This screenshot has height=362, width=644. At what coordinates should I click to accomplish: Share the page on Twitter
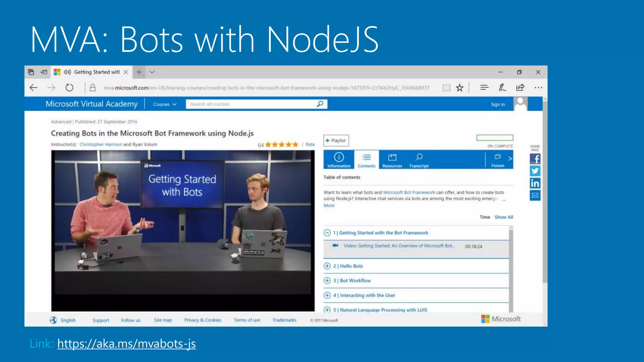pos(535,171)
